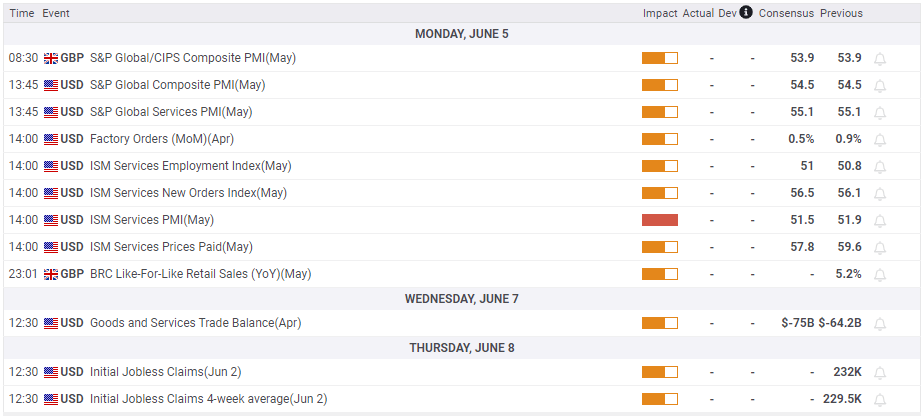Screen dimensions: 924x418
Task: Click the Dev info icon in header
Action: coord(746,13)
